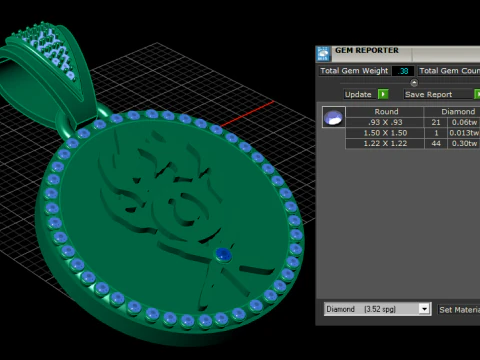Click the gem count 1 cell
This screenshot has height=360, width=480.
[436, 133]
